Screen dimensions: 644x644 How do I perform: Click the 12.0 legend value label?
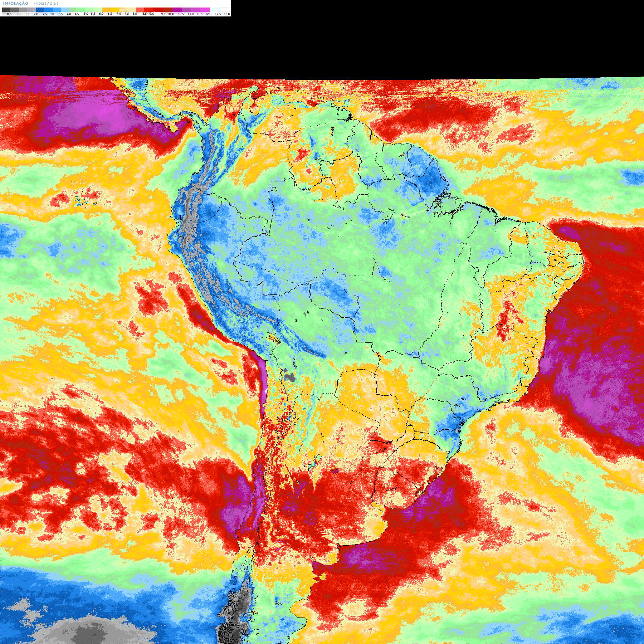tap(208, 14)
